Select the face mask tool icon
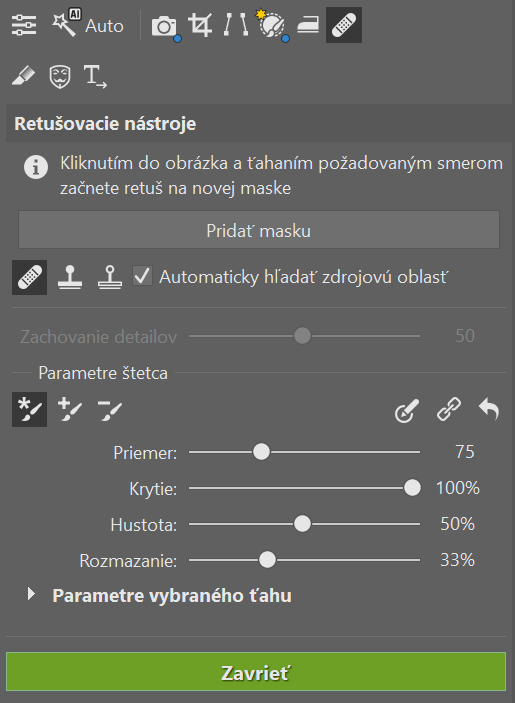Viewport: 515px width, 703px height. (x=60, y=76)
